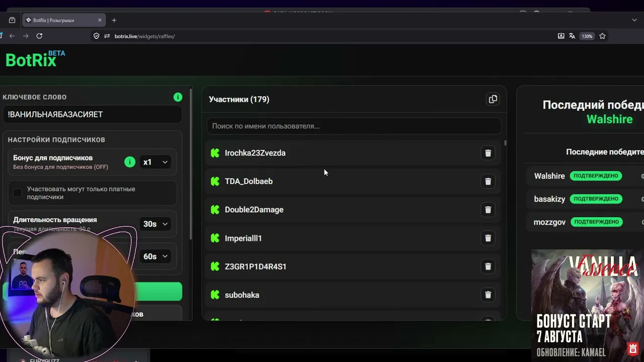Screen dimensions: 644x362
Task: Click the BotRix BETA logo
Action: 35,59
